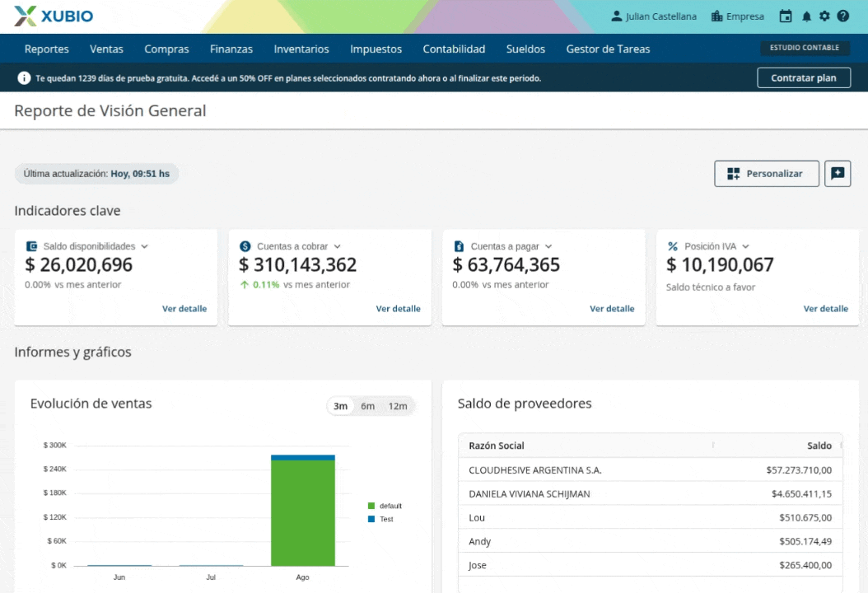Viewport: 868px width, 593px height.
Task: Select DANIELA VIVIANA SCHIJMAN row
Action: point(651,494)
